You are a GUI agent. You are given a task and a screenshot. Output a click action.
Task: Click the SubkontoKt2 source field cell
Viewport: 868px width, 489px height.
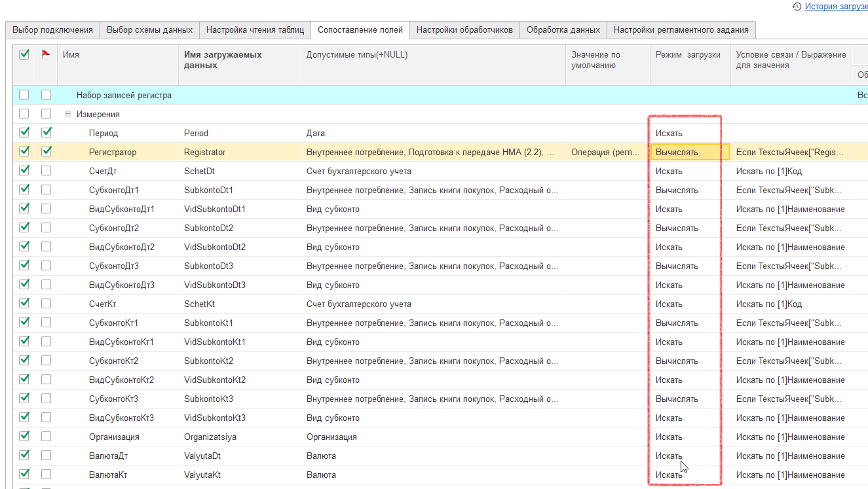pos(240,361)
